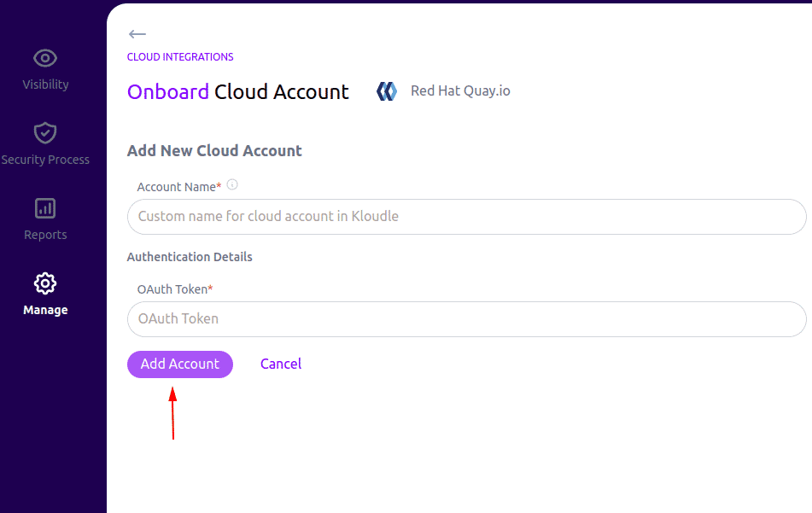The image size is (812, 513).
Task: Click the Authentication Details section label
Action: [189, 256]
